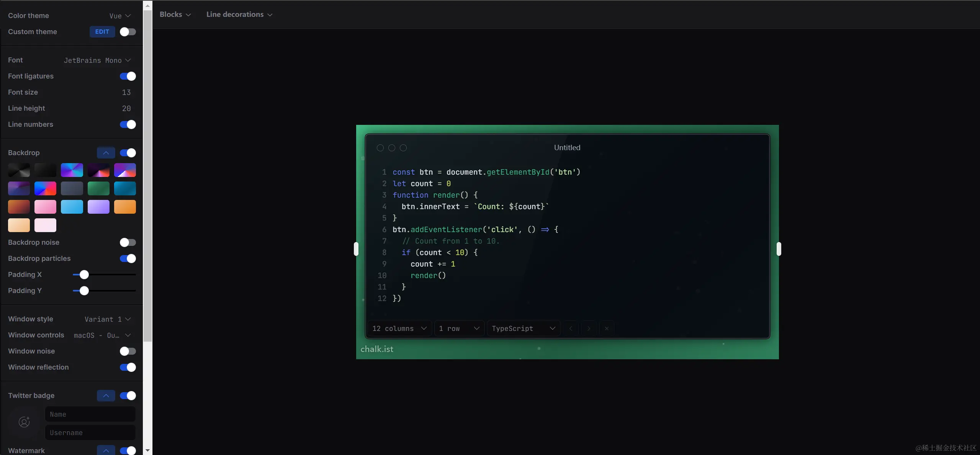This screenshot has width=980, height=455.
Task: Select the pink backdrop color swatch
Action: (45, 207)
